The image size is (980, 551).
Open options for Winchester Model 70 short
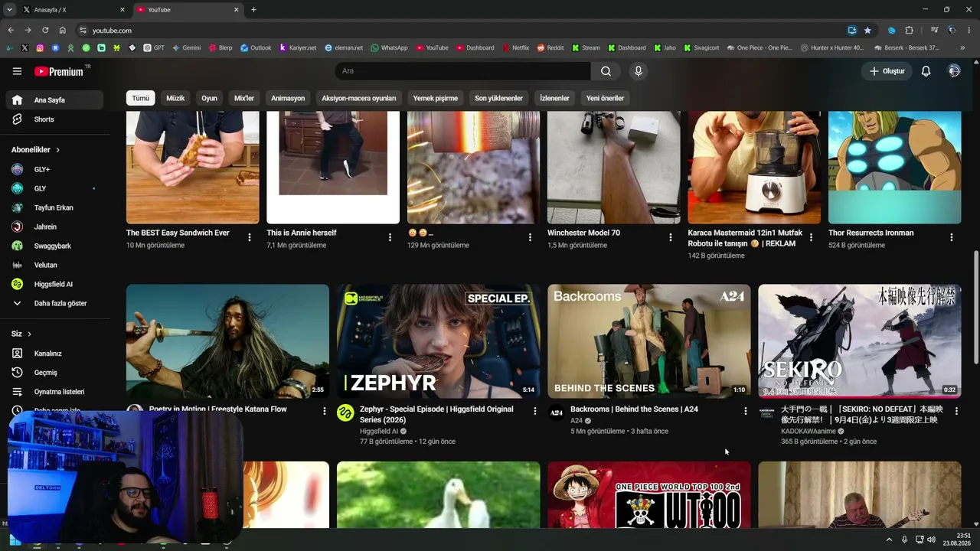[x=670, y=237]
